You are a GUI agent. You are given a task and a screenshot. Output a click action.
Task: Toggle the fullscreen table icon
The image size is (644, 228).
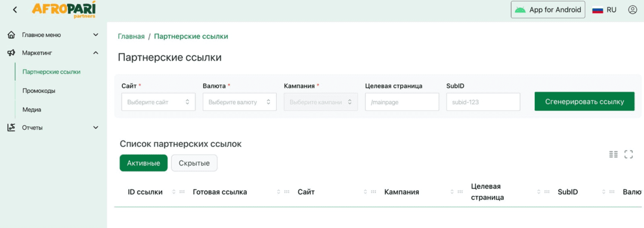coord(628,154)
